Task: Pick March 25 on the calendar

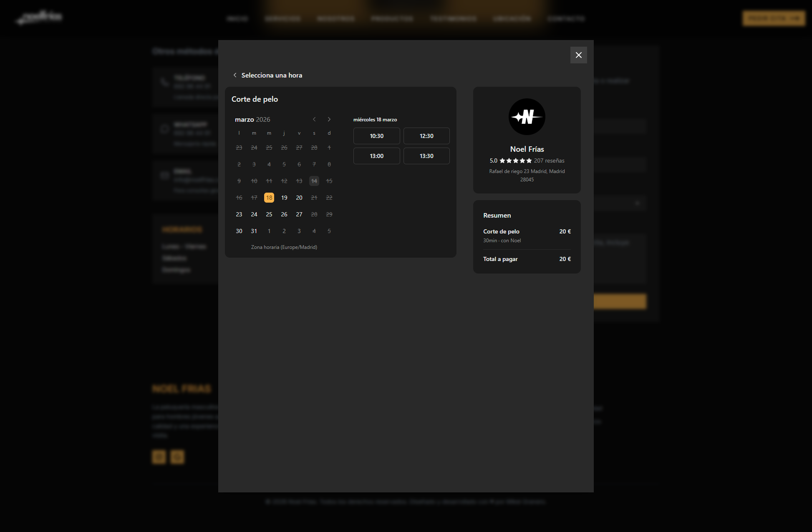Action: (x=269, y=214)
